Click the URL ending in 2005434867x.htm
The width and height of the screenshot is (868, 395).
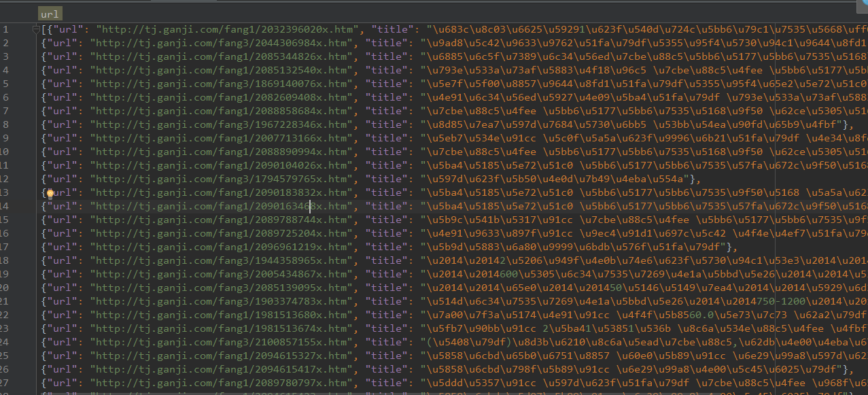(x=222, y=274)
